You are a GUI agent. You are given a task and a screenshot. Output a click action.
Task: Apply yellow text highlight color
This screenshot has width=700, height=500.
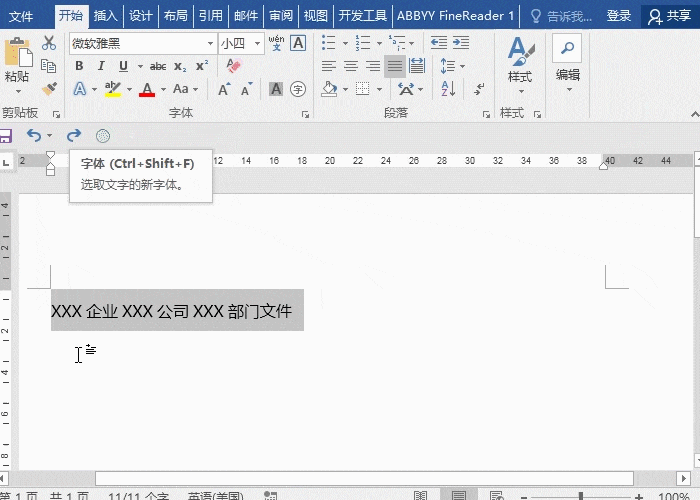pos(113,89)
